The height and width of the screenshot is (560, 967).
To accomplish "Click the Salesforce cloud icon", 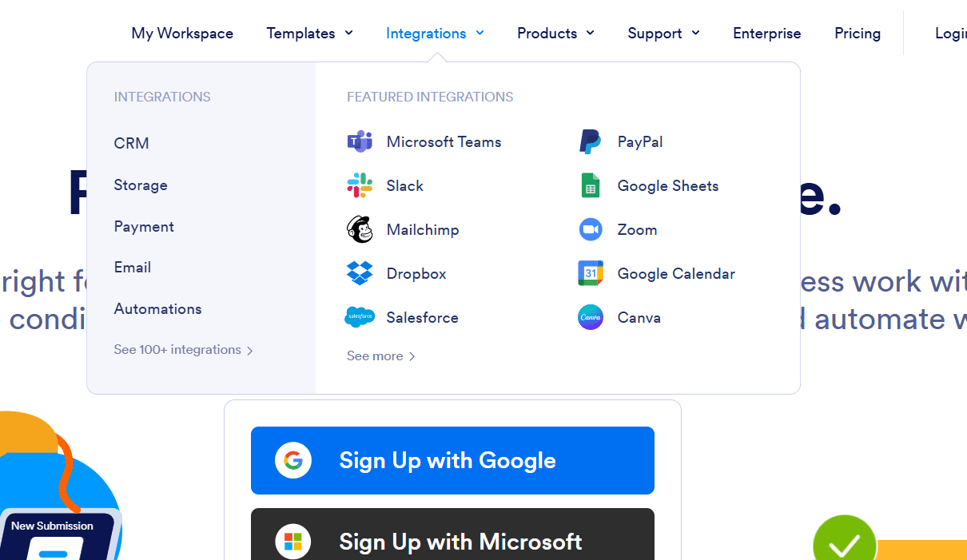I will (360, 317).
